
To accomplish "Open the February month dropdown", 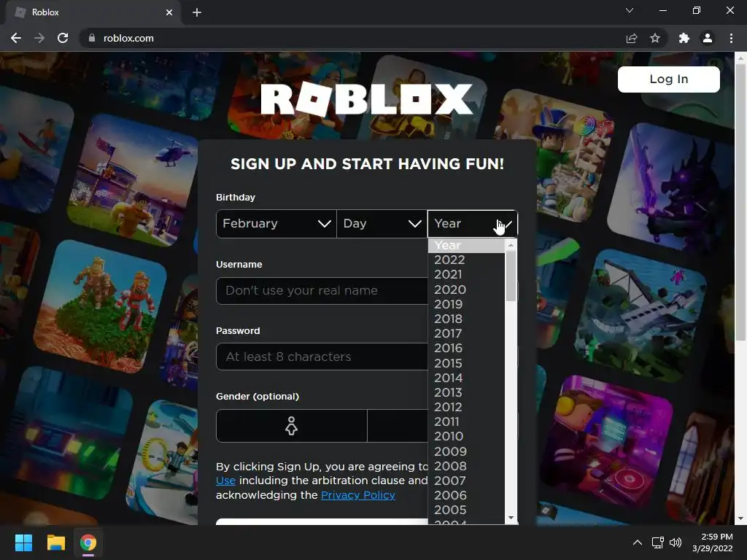I will pos(276,224).
